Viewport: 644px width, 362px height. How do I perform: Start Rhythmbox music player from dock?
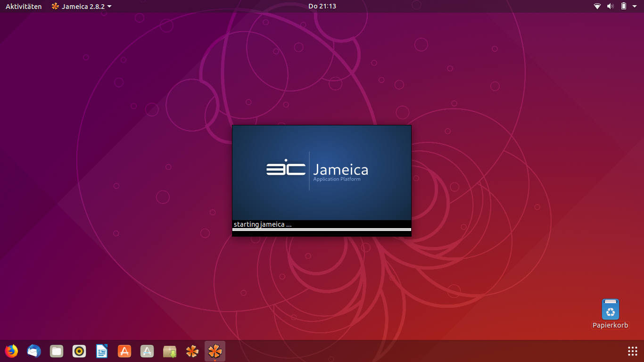79,351
